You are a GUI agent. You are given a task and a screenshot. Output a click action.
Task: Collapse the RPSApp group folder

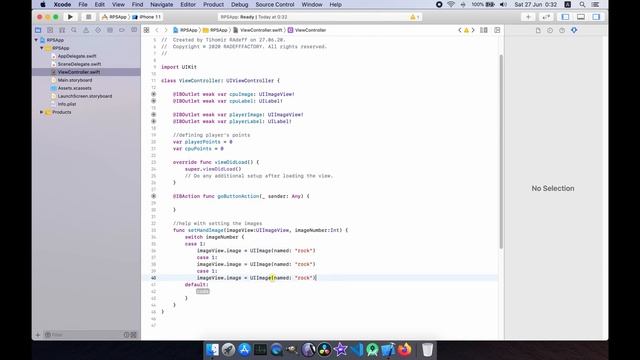pyautogui.click(x=42, y=48)
